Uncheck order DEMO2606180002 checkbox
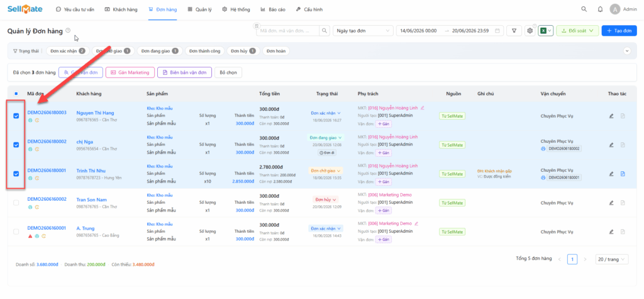The image size is (644, 299). point(16,145)
